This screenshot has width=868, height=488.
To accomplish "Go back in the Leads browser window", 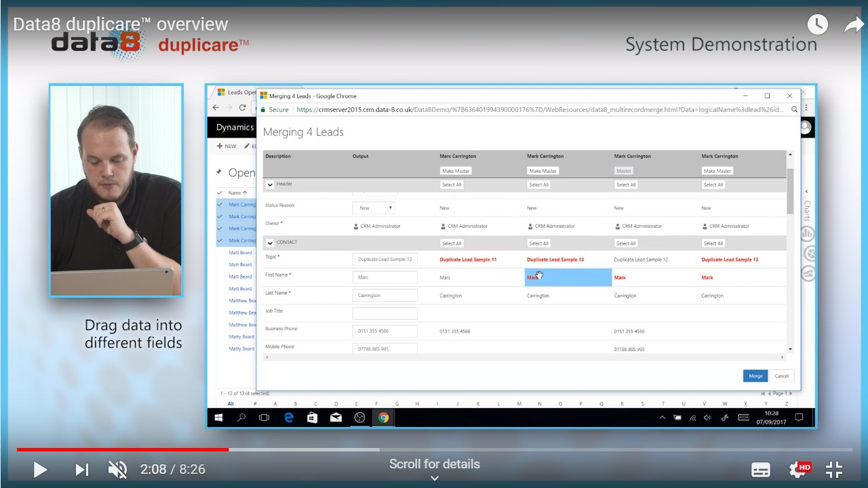I will pyautogui.click(x=216, y=107).
